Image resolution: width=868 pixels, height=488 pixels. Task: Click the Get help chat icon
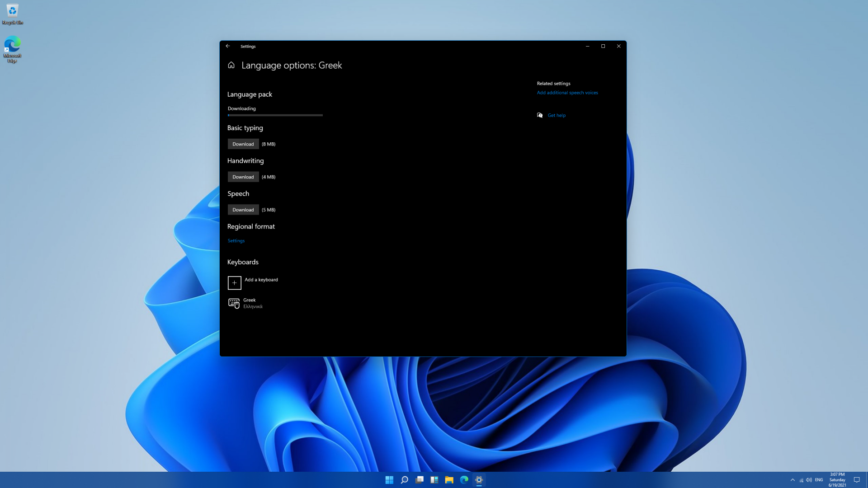click(x=540, y=115)
